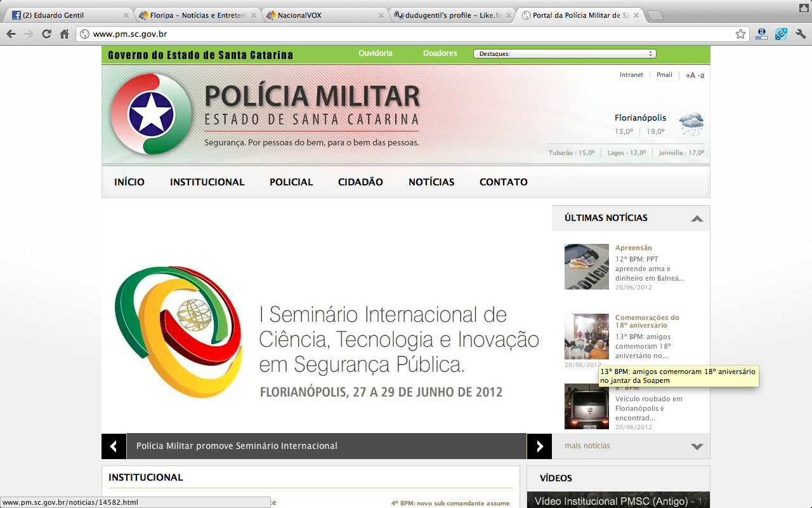
Task: Open the INÍCIO menu item
Action: [x=129, y=182]
